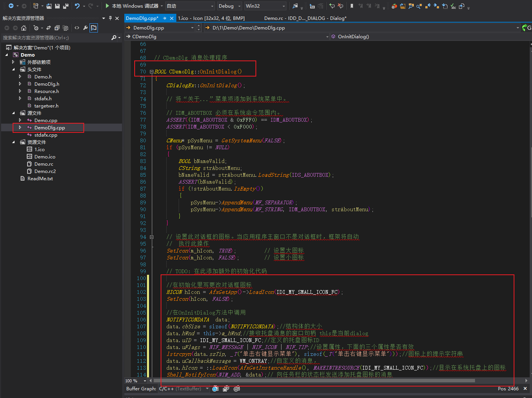Viewport: 532px width, 398px height.
Task: Click the view code angle brackets icon
Action: (x=77, y=28)
